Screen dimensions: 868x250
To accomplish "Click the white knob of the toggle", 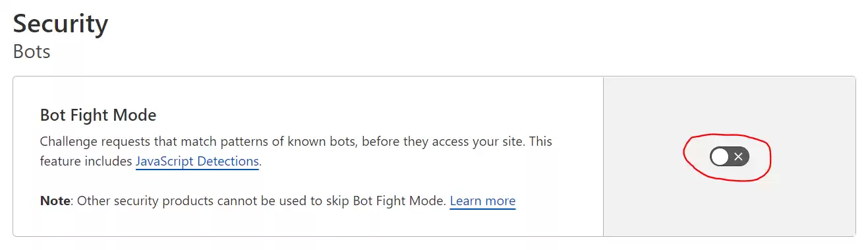I will (x=720, y=156).
